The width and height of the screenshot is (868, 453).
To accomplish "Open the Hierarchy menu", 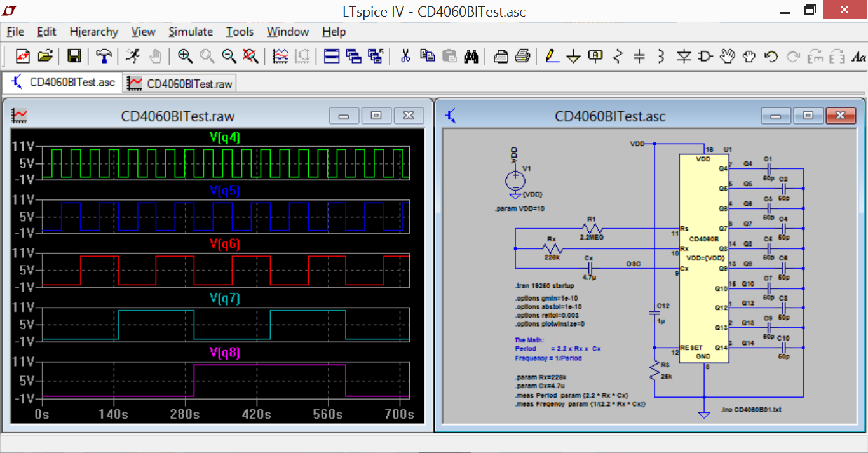I will coord(94,32).
